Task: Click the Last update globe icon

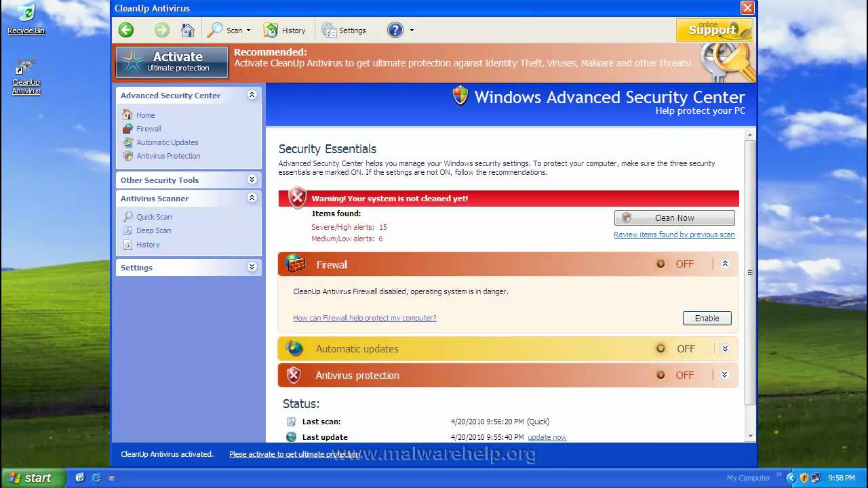Action: [x=292, y=437]
